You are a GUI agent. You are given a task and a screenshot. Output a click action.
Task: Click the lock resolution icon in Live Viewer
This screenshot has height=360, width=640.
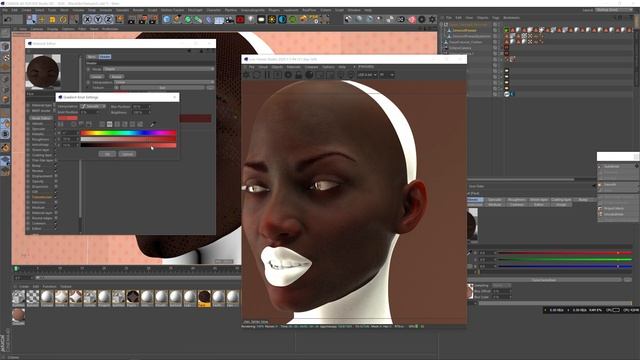tap(299, 75)
